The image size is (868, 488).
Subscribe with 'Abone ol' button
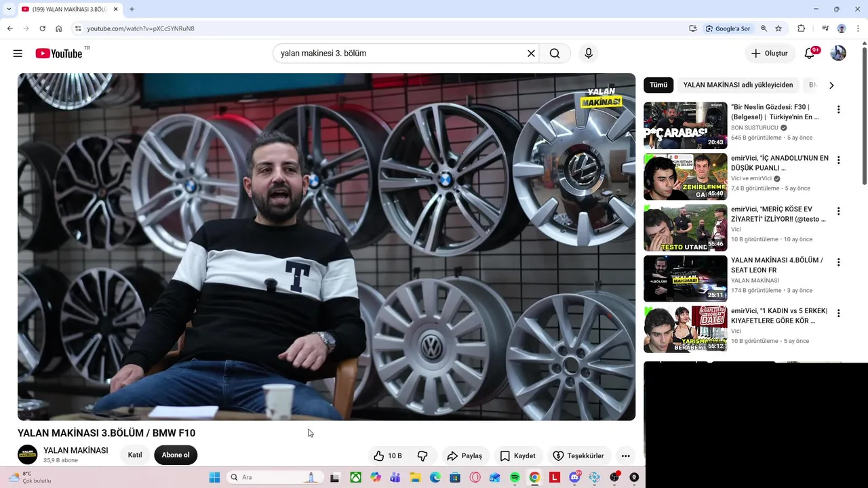click(x=176, y=455)
